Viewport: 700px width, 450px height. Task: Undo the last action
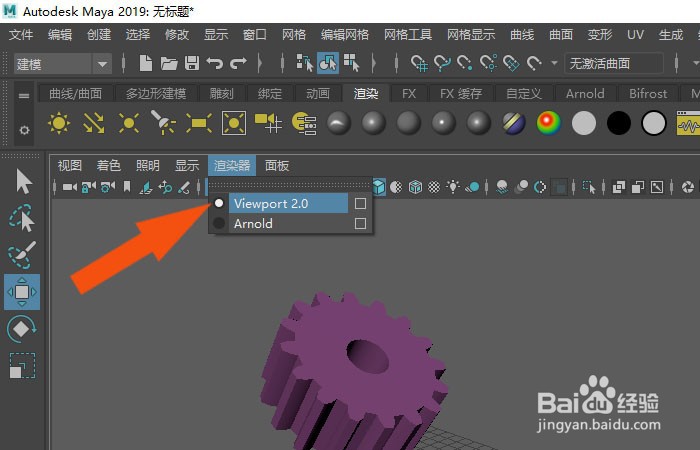tap(215, 63)
